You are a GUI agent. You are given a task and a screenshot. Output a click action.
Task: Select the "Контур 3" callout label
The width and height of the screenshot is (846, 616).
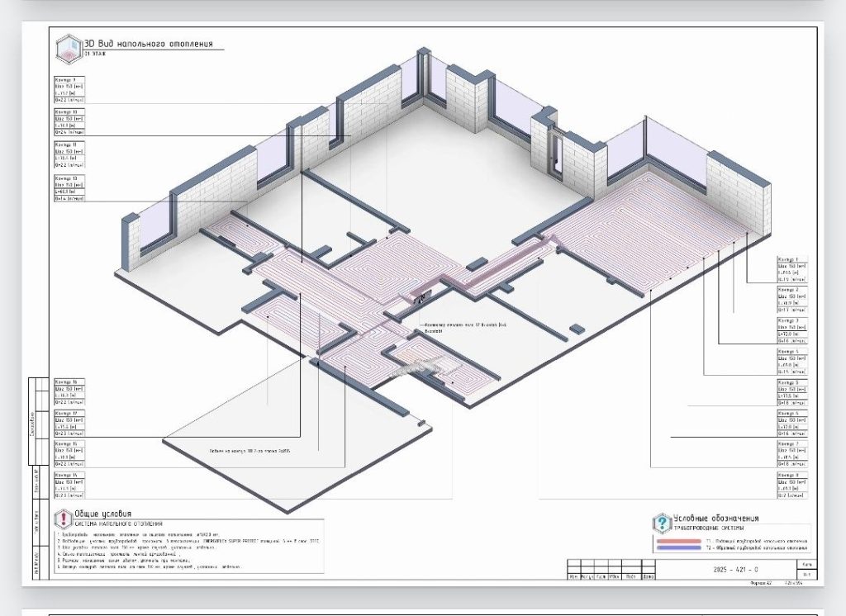(x=792, y=331)
